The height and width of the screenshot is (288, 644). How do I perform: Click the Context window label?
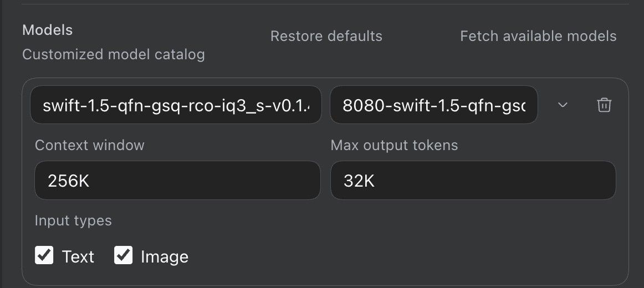(x=90, y=145)
